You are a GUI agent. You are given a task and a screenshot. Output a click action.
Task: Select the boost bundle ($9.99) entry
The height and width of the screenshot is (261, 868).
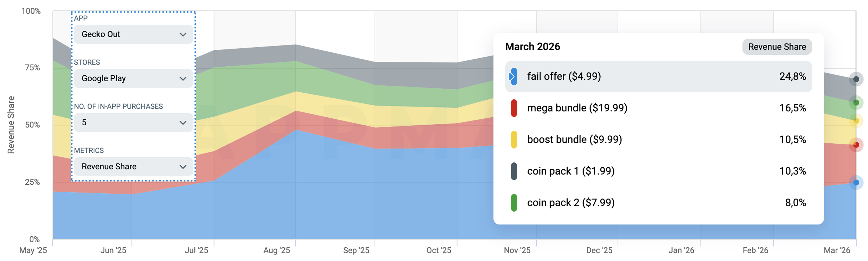point(574,140)
